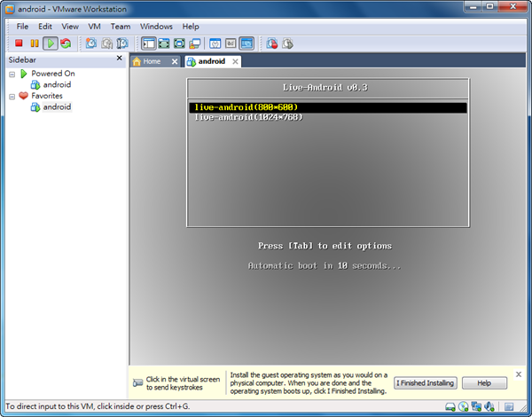Select android under Favorites

pyautogui.click(x=57, y=107)
